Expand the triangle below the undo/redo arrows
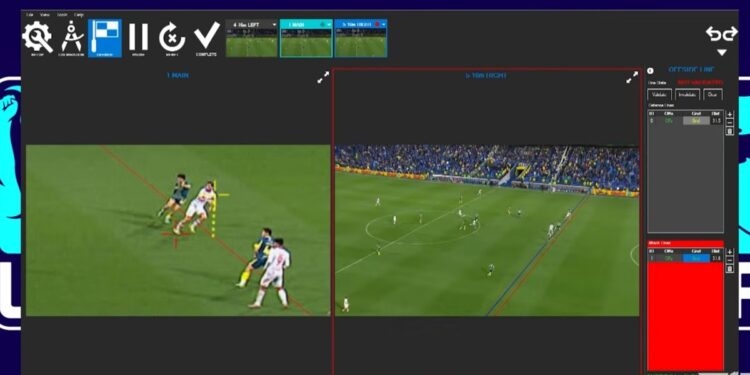 tap(722, 52)
